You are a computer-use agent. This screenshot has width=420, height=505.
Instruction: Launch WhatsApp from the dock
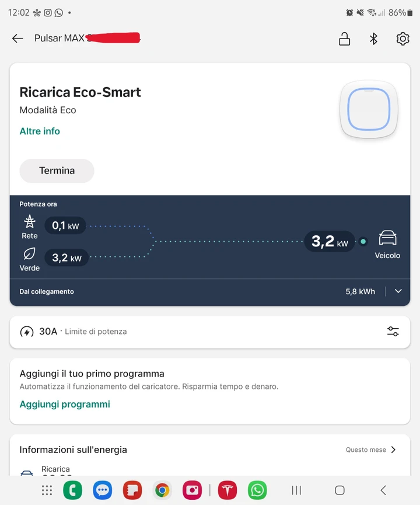(x=257, y=490)
